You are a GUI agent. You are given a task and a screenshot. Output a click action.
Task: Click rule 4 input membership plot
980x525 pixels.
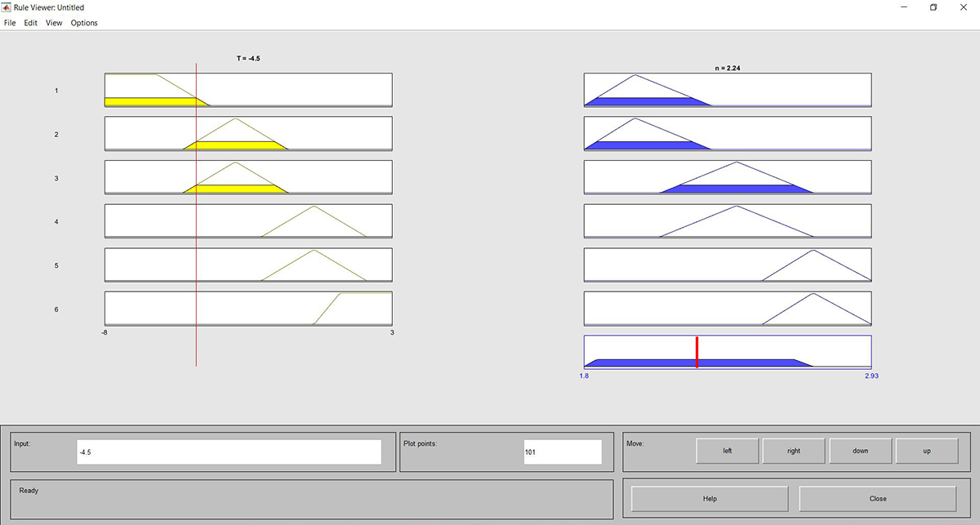tap(248, 220)
